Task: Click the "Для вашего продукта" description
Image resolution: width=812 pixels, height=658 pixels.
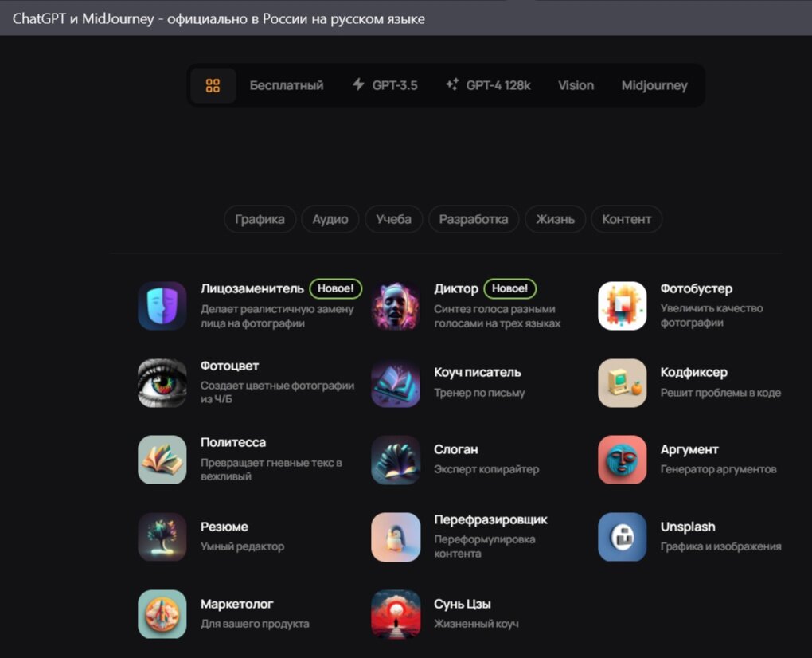Action: (255, 624)
